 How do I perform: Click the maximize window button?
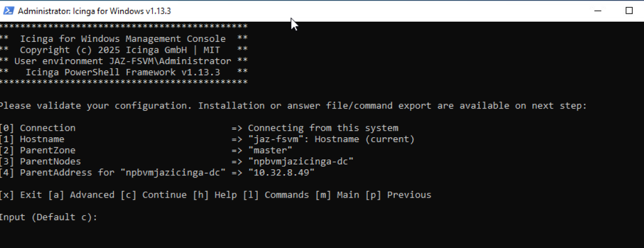pyautogui.click(x=629, y=11)
